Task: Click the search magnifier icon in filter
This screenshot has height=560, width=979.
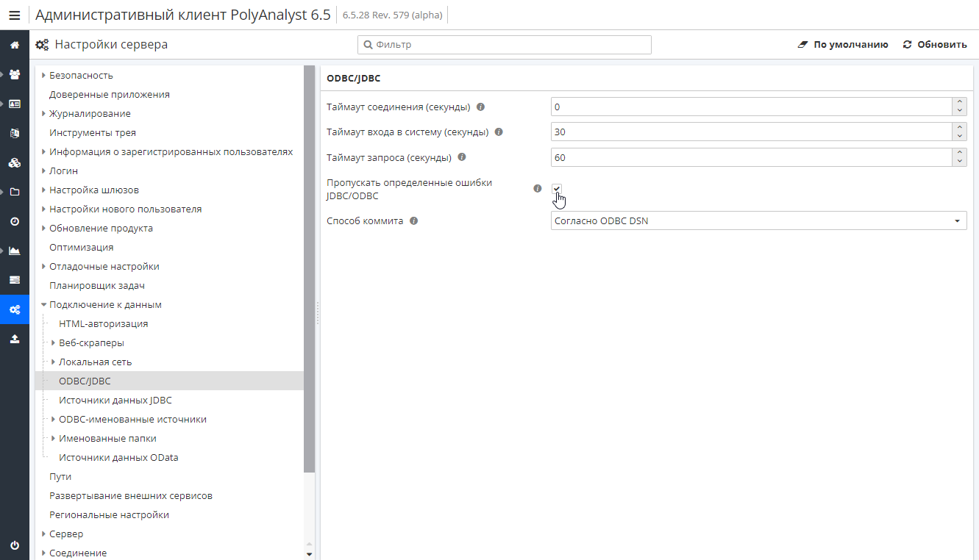Action: [x=368, y=45]
